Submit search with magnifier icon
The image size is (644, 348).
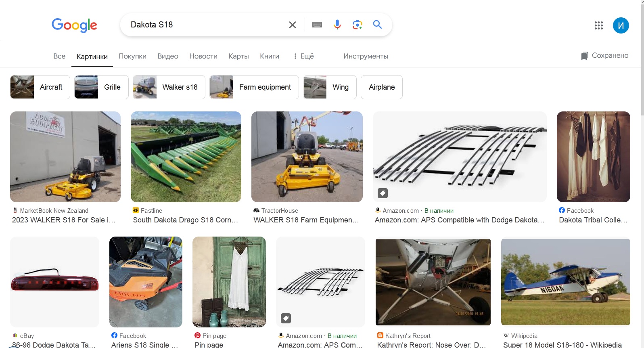377,25
